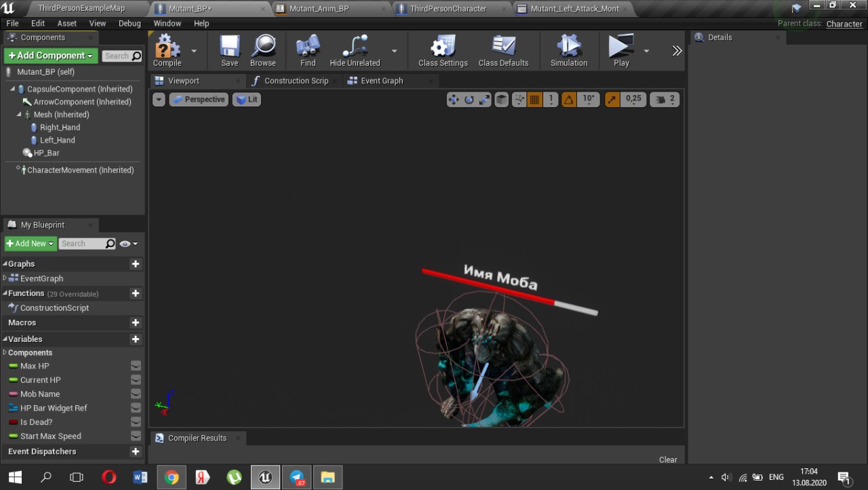Add new macro with plus button
This screenshot has width=868, height=490.
[136, 323]
